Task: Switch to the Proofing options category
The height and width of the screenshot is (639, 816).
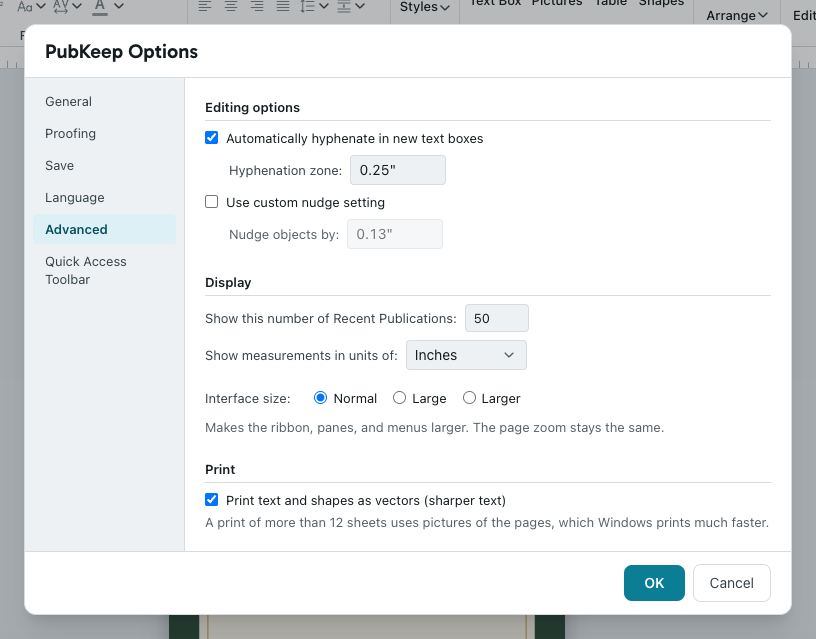Action: [104, 134]
